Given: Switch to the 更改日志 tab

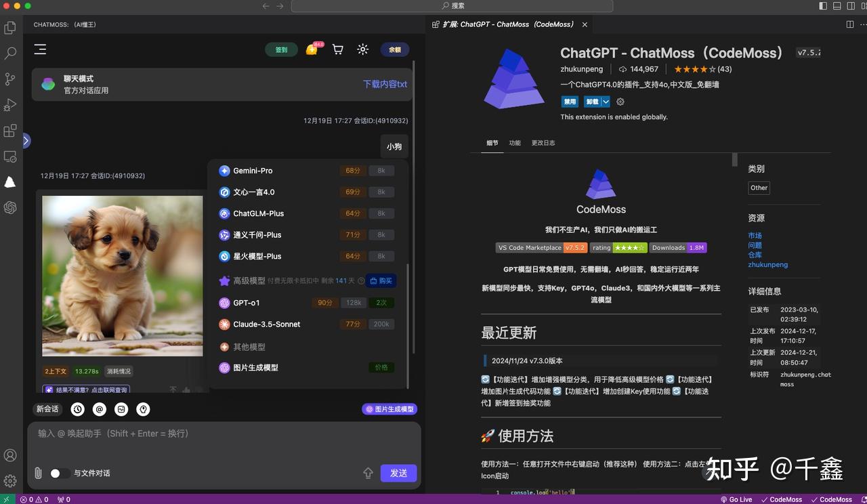Looking at the screenshot, I should click(x=543, y=143).
